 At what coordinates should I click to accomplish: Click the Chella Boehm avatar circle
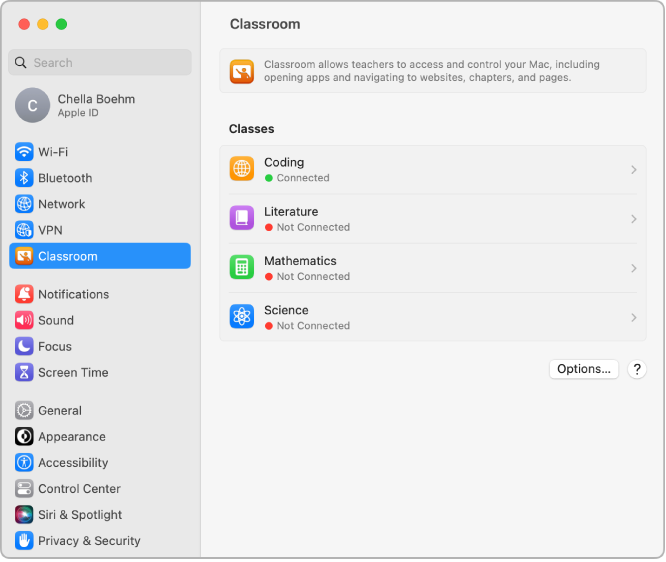32,105
